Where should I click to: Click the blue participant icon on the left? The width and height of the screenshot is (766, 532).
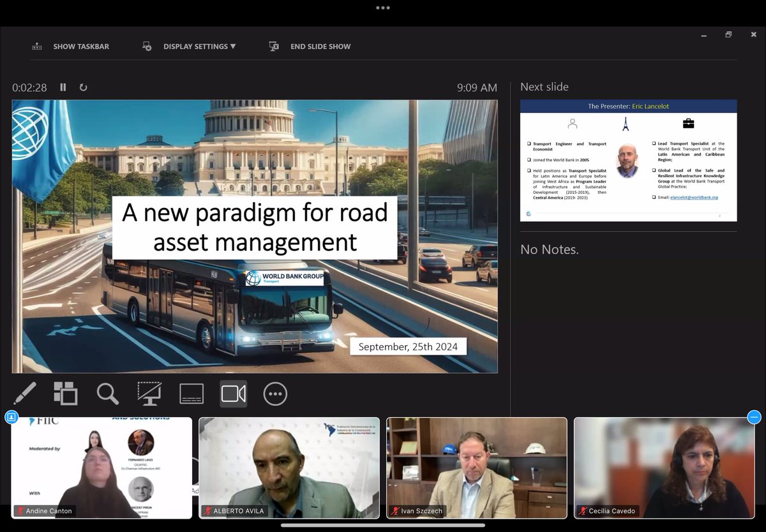pyautogui.click(x=11, y=417)
